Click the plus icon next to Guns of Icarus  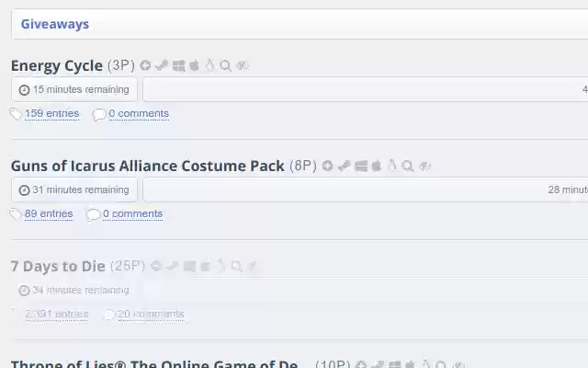(327, 166)
